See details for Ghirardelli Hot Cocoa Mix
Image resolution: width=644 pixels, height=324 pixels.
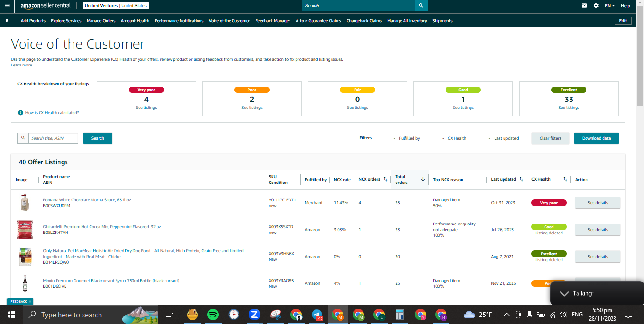[597, 230]
